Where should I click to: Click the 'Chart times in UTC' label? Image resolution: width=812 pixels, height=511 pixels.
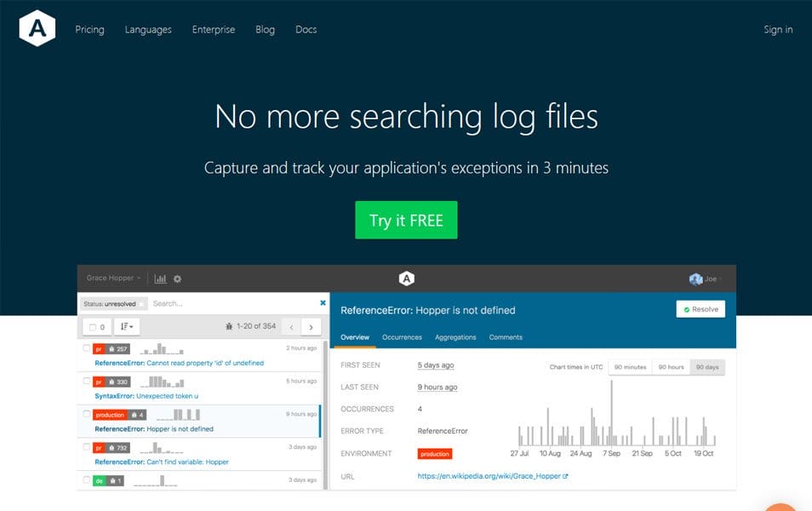coord(576,367)
